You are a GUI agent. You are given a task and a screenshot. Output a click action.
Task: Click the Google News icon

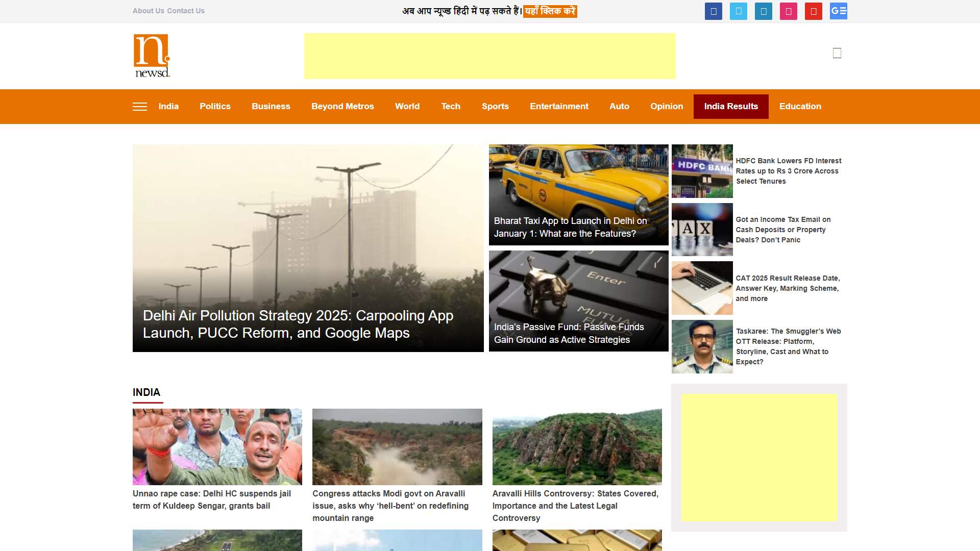[838, 11]
